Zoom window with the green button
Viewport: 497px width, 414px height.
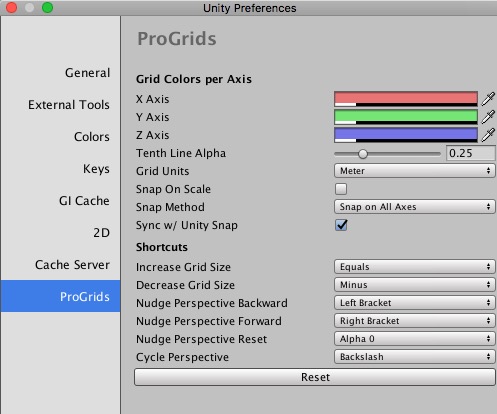48,8
